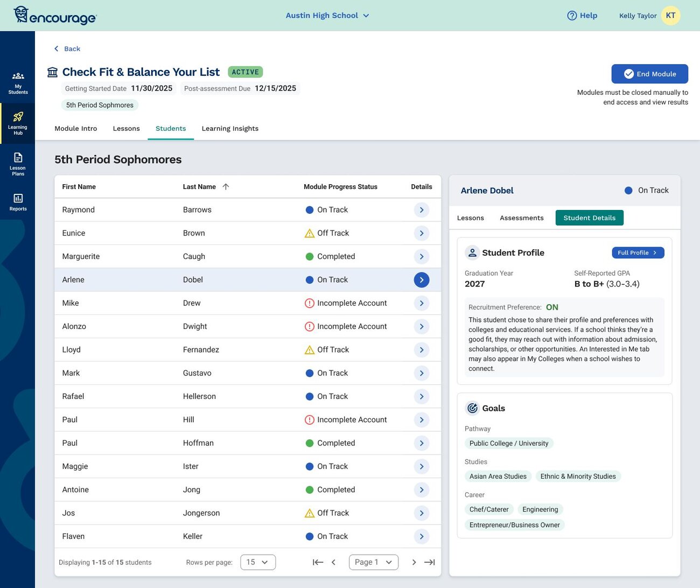700x588 pixels.
Task: Open My Students in the sidebar
Action: pos(18,82)
